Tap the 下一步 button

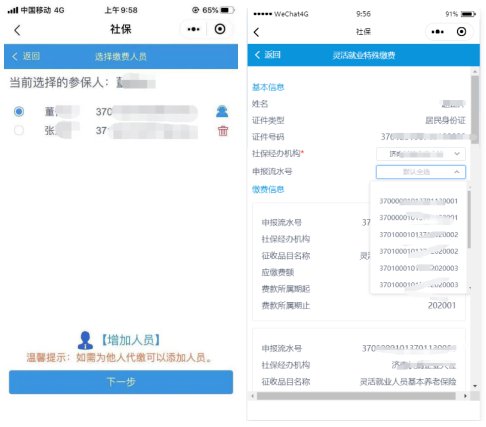click(x=121, y=382)
